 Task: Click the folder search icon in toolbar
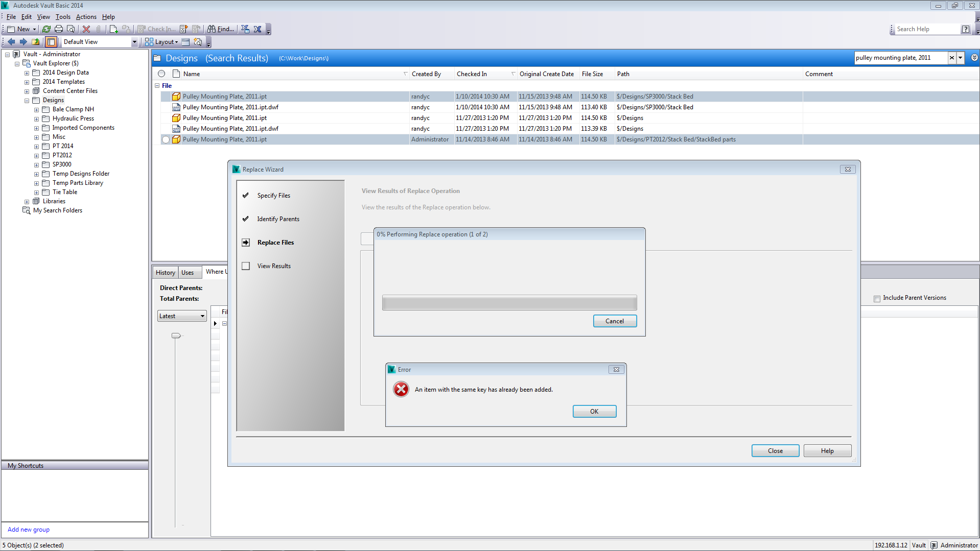198,42
